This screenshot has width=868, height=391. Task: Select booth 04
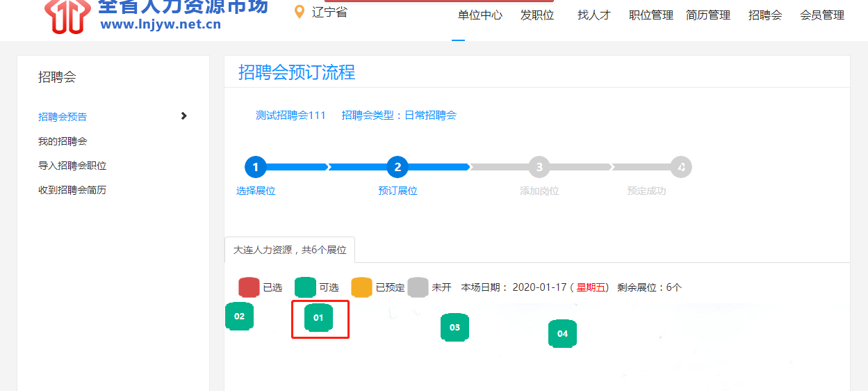pos(562,333)
